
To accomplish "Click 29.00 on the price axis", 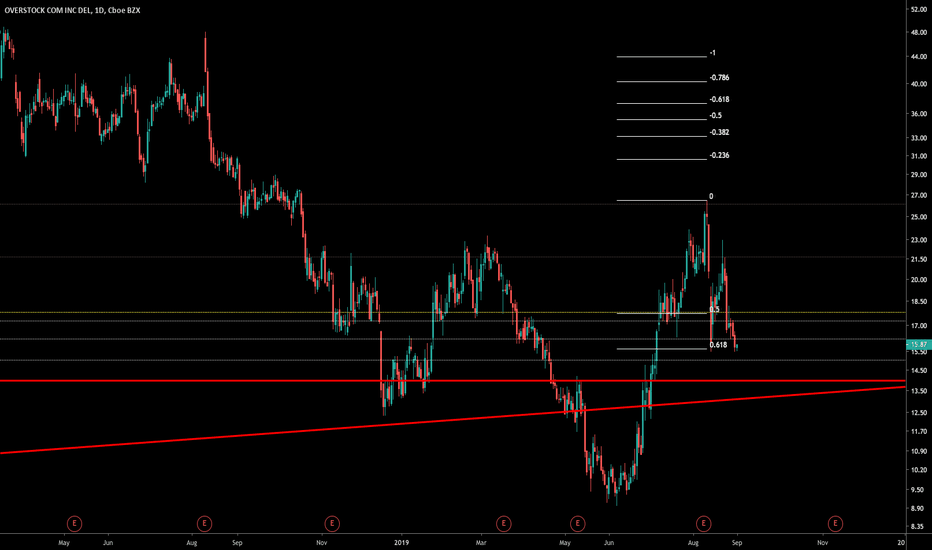I will pos(919,175).
